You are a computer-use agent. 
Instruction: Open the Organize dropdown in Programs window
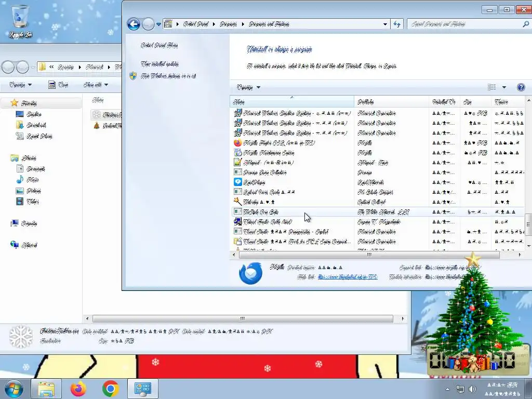[248, 87]
